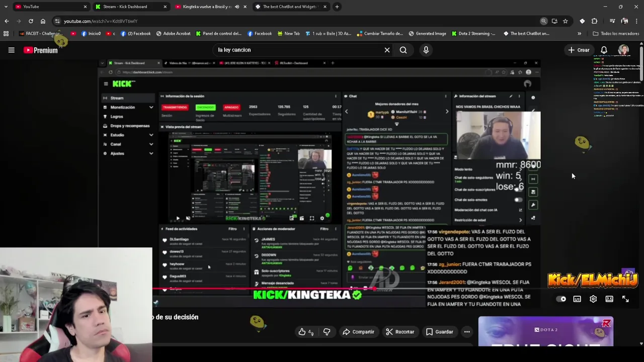
Task: Go back in browser history
Action: click(x=7, y=21)
